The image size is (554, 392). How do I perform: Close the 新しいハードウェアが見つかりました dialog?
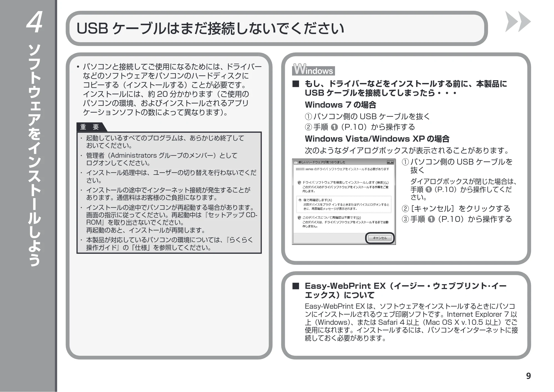390,162
